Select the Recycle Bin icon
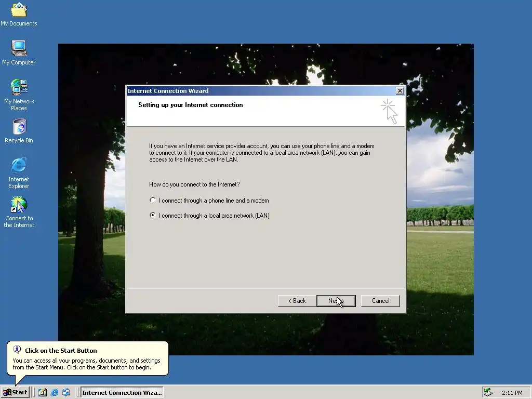Image resolution: width=532 pixels, height=399 pixels. (x=19, y=130)
